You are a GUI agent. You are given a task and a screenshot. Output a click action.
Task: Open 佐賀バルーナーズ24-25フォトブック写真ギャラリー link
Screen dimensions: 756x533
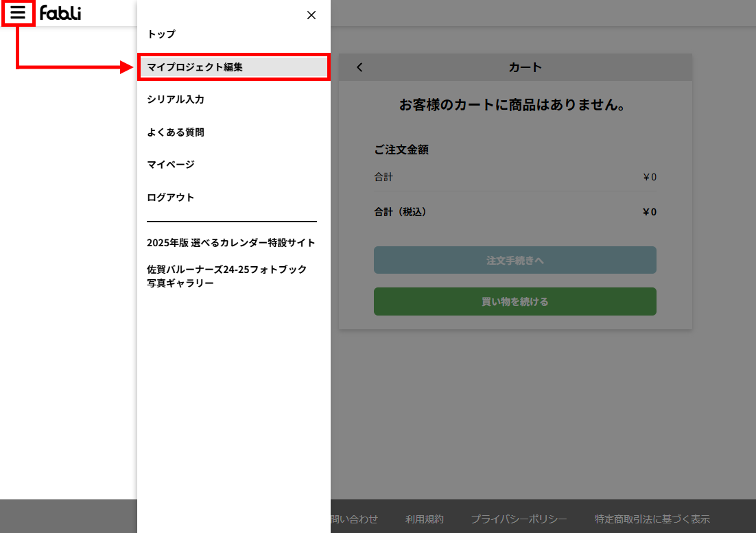226,276
